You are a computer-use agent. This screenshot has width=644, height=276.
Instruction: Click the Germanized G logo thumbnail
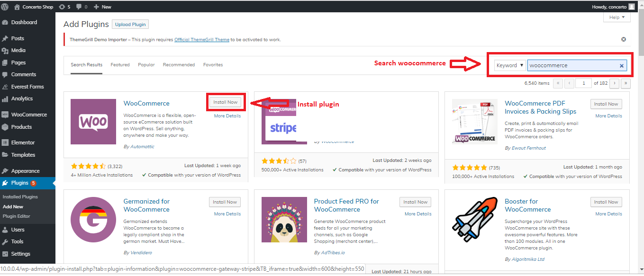pyautogui.click(x=93, y=220)
